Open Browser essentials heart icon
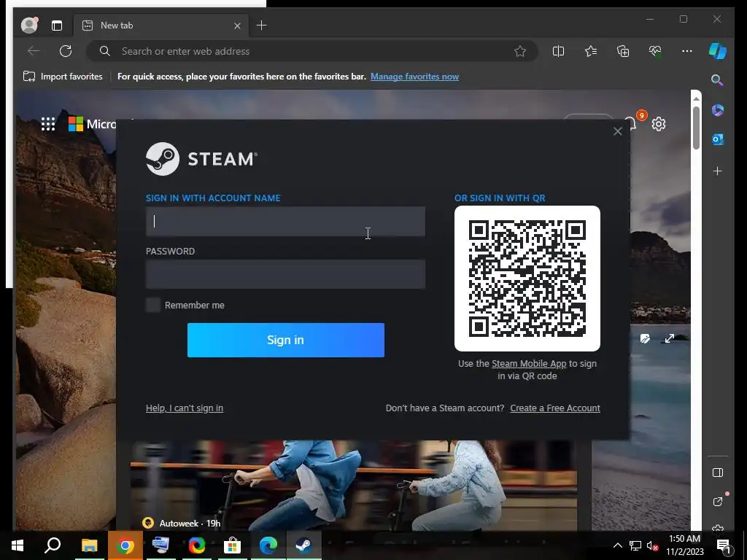 click(x=655, y=51)
